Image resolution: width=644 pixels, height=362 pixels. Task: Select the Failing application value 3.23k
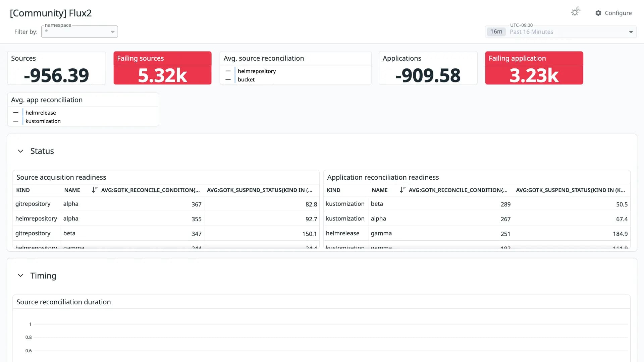(534, 75)
